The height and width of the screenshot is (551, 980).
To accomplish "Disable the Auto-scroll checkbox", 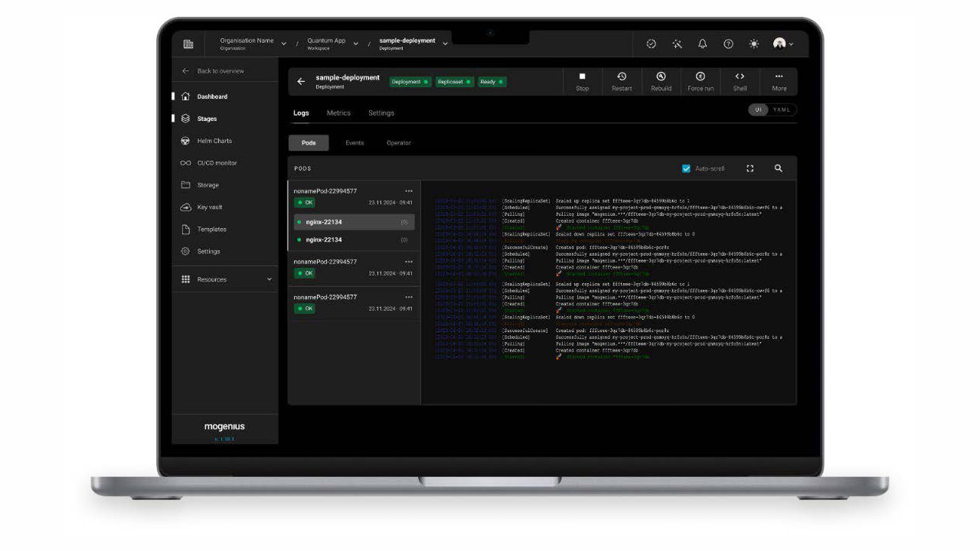I will click(685, 168).
